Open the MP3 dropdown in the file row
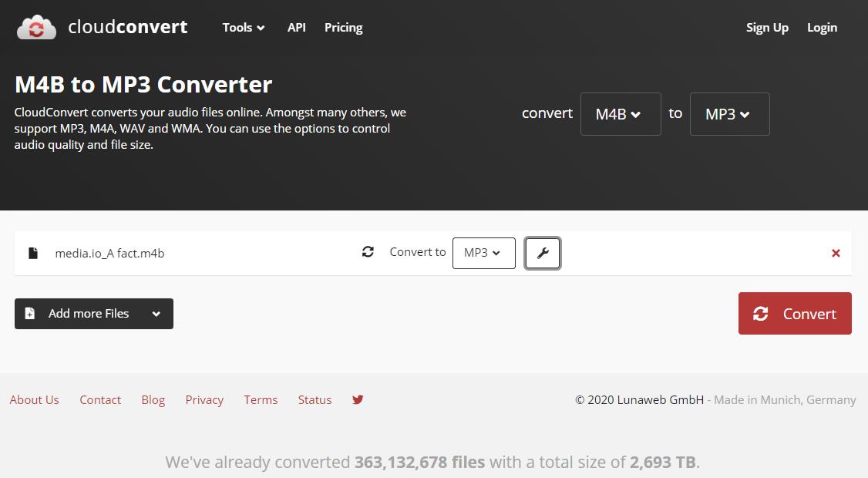This screenshot has width=868, height=478. (x=484, y=253)
